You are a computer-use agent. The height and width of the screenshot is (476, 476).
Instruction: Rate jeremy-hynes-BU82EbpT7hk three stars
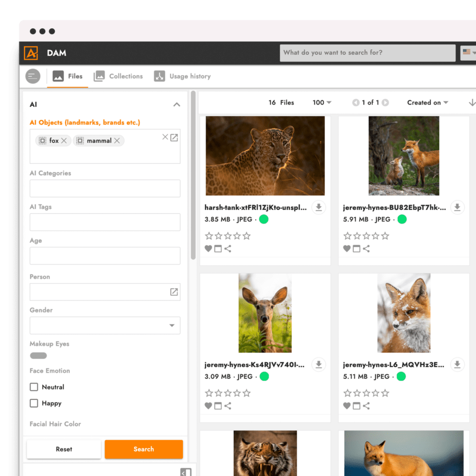[366, 236]
